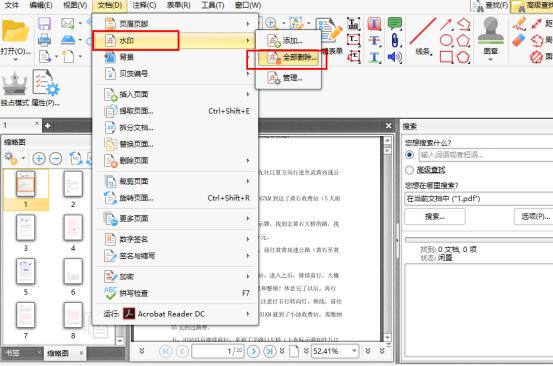The height and width of the screenshot is (366, 553).
Task: Select the Pencil drawing tool
Action: [x=519, y=24]
